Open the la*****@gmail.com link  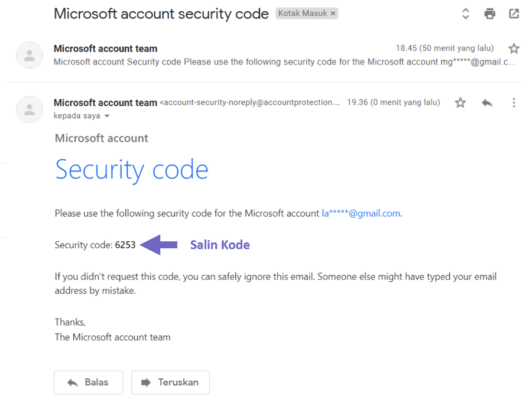361,213
